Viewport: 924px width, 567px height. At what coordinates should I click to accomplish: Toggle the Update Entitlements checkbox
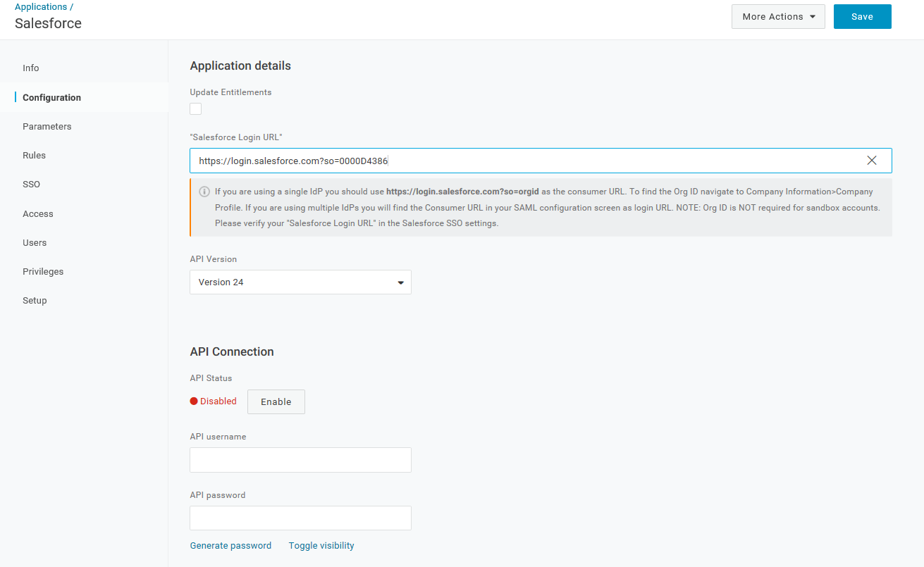coord(196,108)
